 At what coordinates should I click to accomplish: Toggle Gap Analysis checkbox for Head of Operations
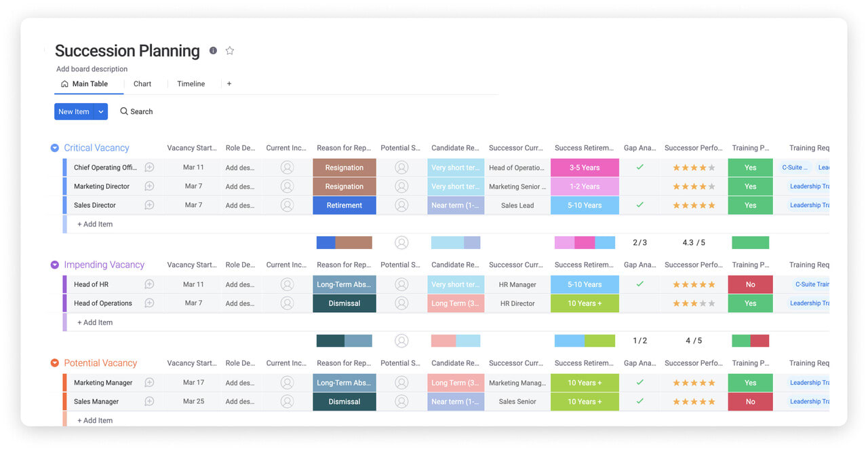click(639, 303)
